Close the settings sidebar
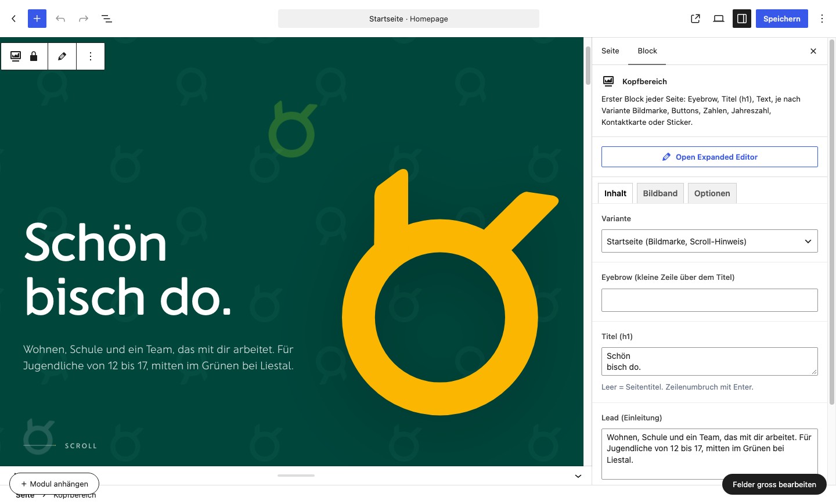 click(813, 51)
